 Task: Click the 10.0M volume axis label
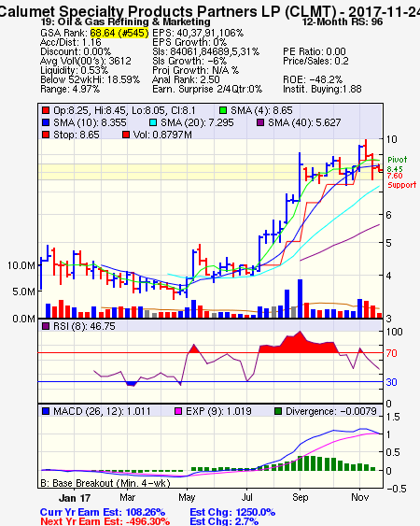[21, 265]
